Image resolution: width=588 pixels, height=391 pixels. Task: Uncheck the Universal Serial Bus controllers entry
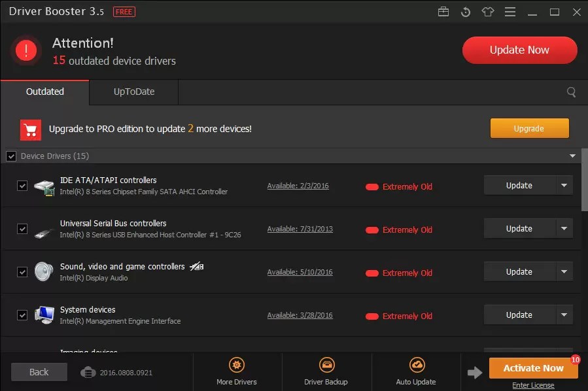22,228
